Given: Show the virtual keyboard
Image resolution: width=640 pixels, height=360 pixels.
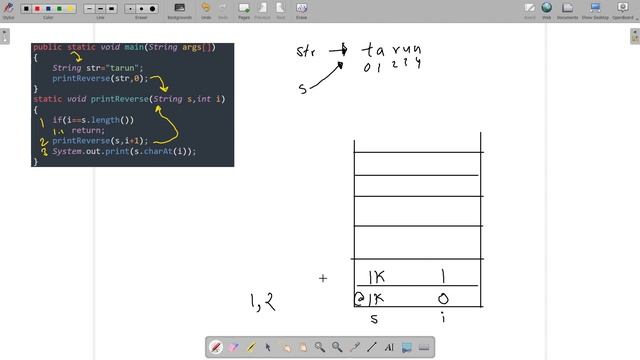Looking at the screenshot, I should coord(424,347).
